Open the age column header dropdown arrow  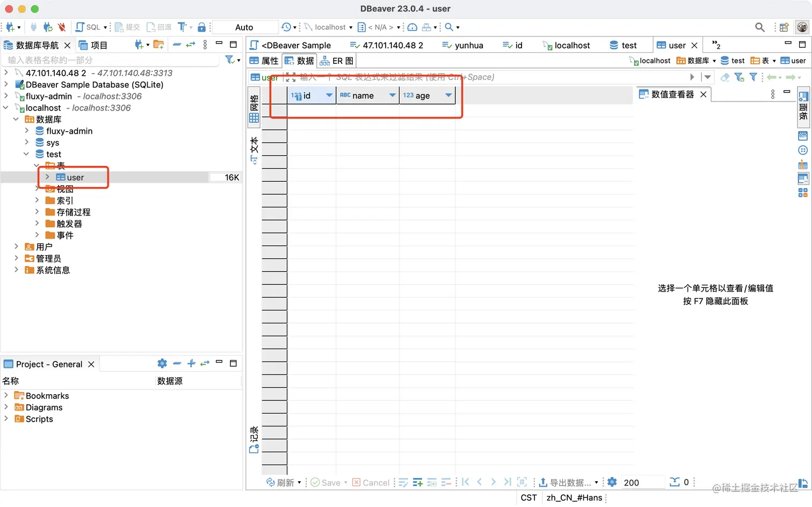click(x=448, y=95)
